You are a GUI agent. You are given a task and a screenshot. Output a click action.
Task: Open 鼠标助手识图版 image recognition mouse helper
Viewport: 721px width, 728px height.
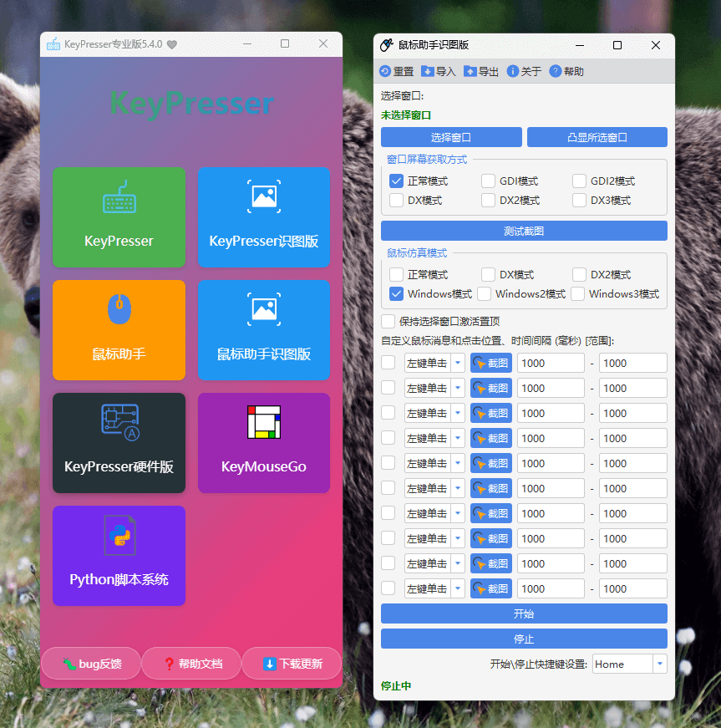point(264,330)
